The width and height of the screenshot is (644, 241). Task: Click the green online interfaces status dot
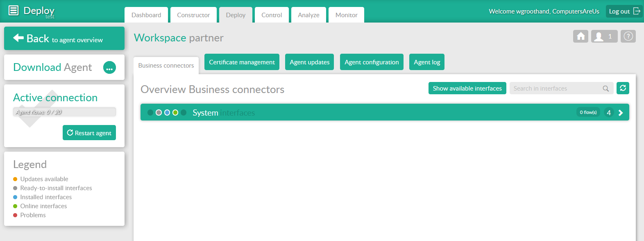click(175, 113)
